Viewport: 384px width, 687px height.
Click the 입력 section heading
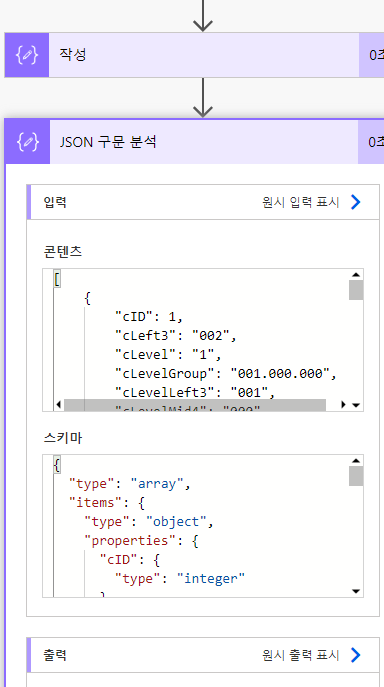click(55, 202)
